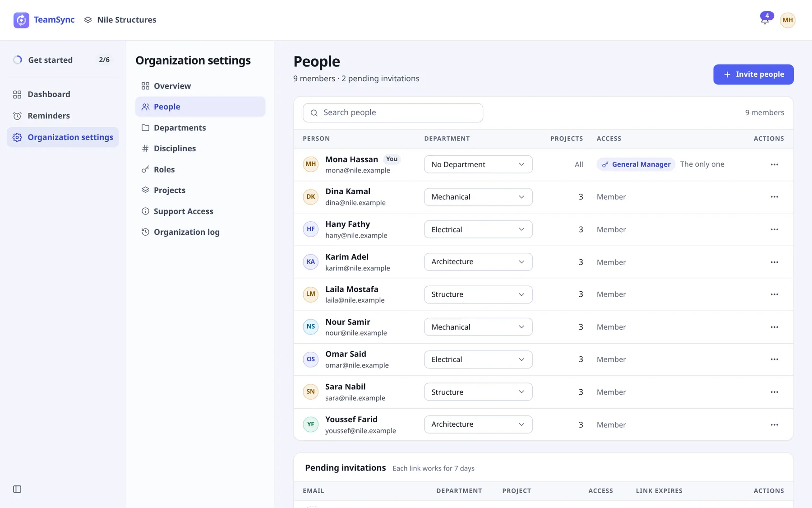
Task: Open Departments settings section
Action: point(200,128)
